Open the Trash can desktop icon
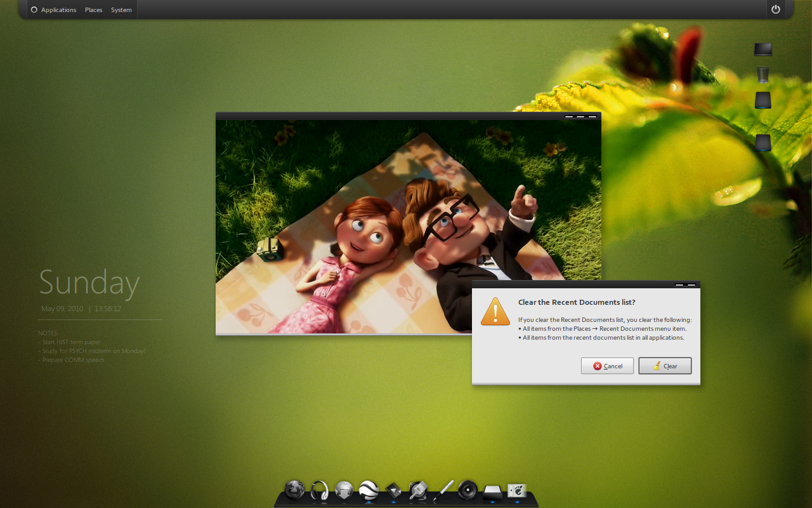Image resolution: width=812 pixels, height=508 pixels. coord(763,74)
